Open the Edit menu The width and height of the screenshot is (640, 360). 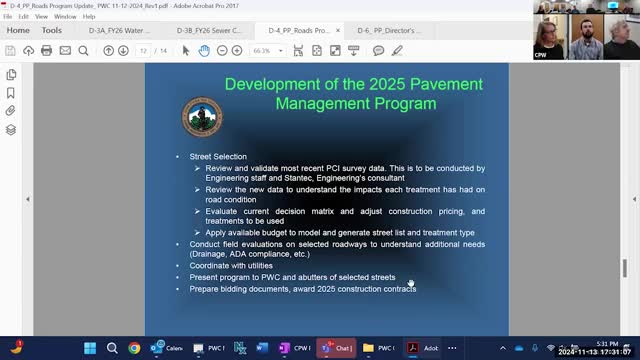pos(23,17)
